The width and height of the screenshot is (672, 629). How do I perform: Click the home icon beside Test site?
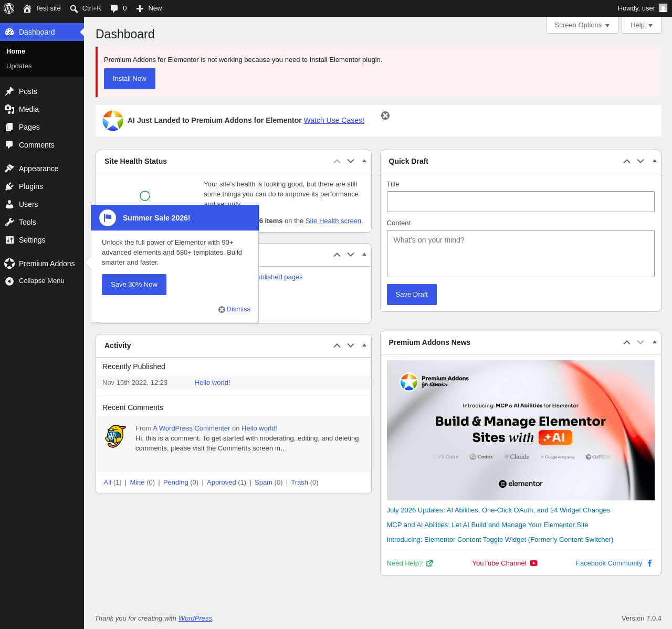click(27, 8)
